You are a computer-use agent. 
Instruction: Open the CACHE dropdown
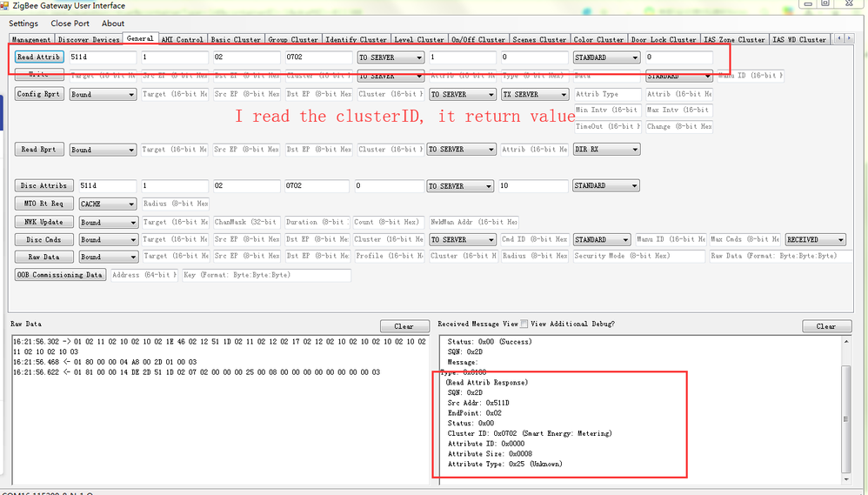coord(107,204)
